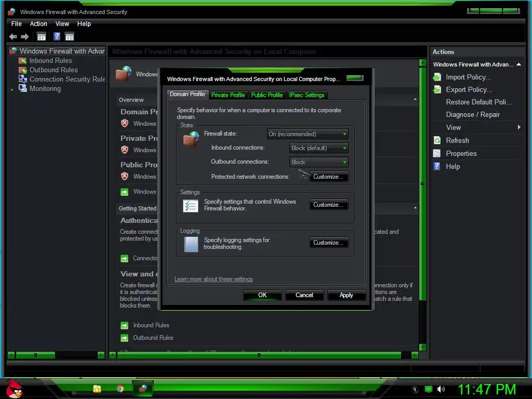
Task: Click the volume speaker tray icon
Action: (x=441, y=389)
